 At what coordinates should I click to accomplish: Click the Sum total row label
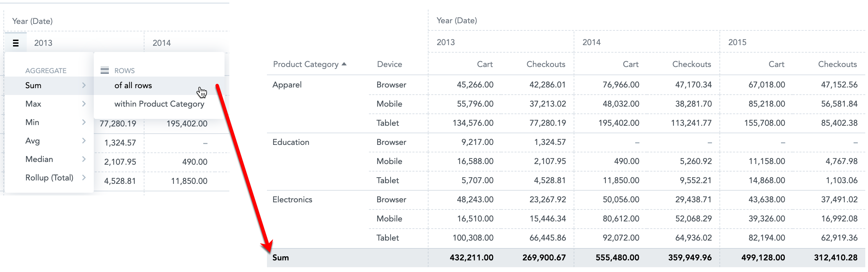coord(281,258)
